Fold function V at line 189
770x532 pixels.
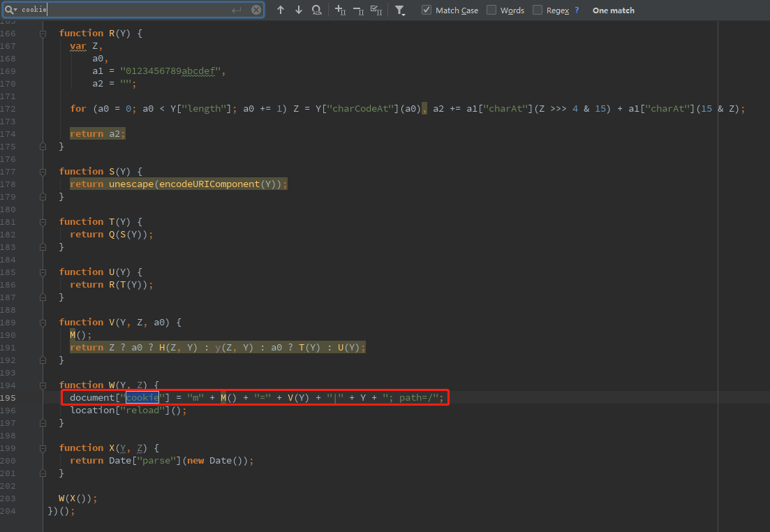(x=43, y=323)
